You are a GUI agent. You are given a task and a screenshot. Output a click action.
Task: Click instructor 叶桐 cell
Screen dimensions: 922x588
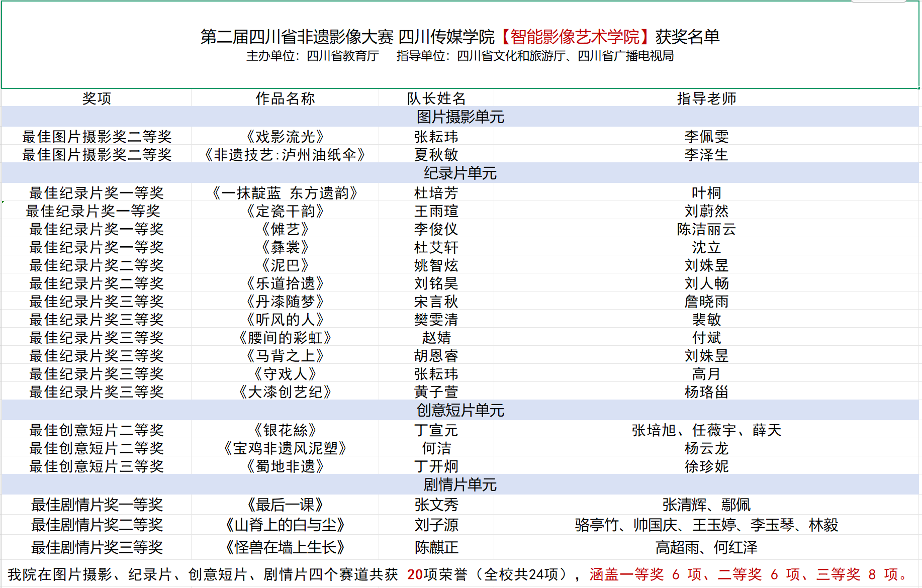tap(706, 192)
